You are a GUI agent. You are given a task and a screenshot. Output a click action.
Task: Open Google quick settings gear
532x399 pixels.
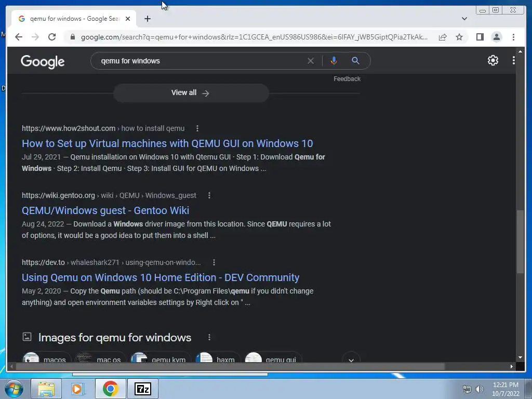[493, 60]
